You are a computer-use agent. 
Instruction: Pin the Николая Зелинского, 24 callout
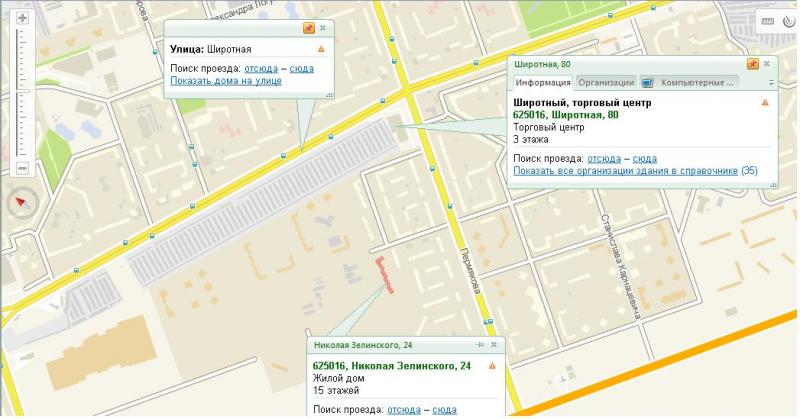(x=480, y=345)
